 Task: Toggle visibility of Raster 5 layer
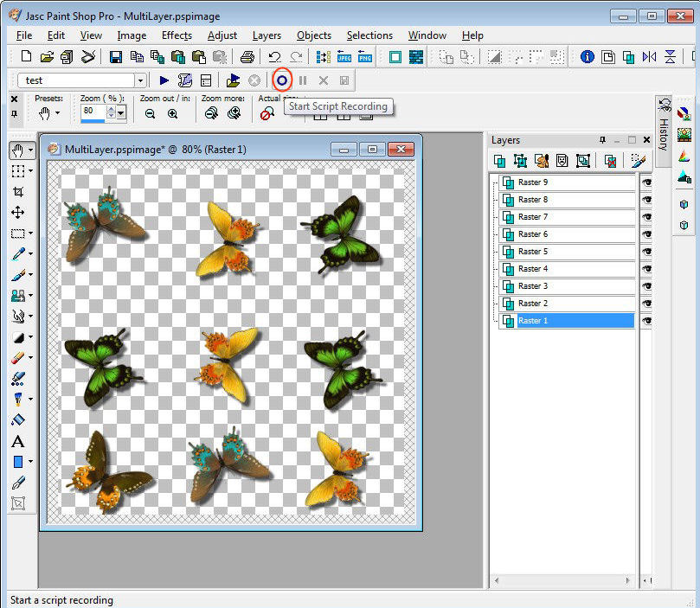(646, 252)
